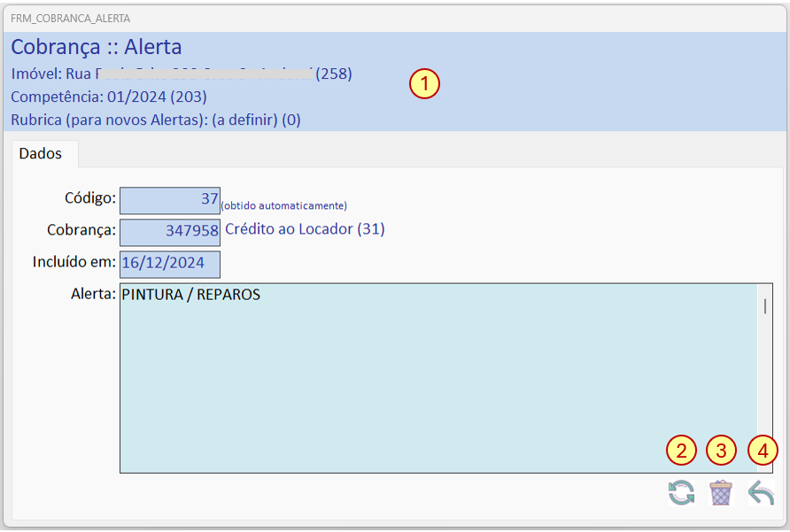Viewport: 790px width, 532px height.
Task: Focus the Cobrança field 347958
Action: click(x=170, y=232)
